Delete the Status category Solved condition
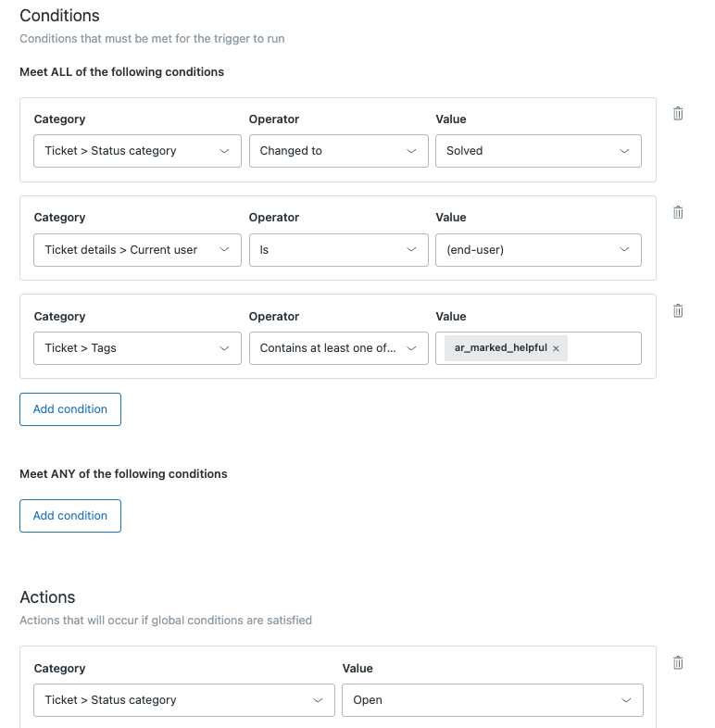Screen dimensions: 715x728 [678, 113]
